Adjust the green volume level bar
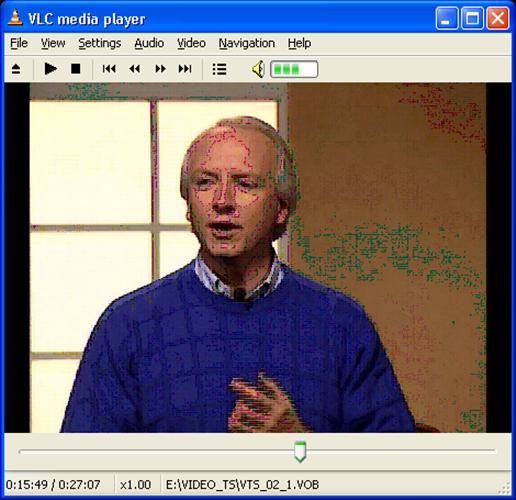 coord(294,69)
